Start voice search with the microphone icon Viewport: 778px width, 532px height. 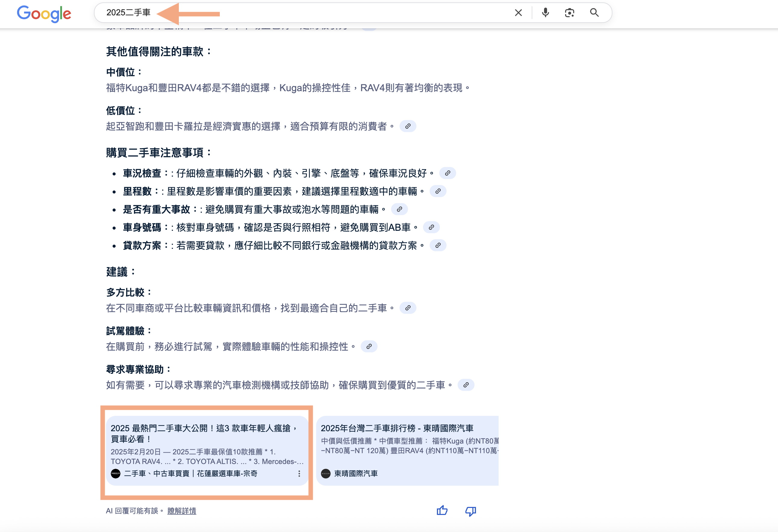(545, 13)
